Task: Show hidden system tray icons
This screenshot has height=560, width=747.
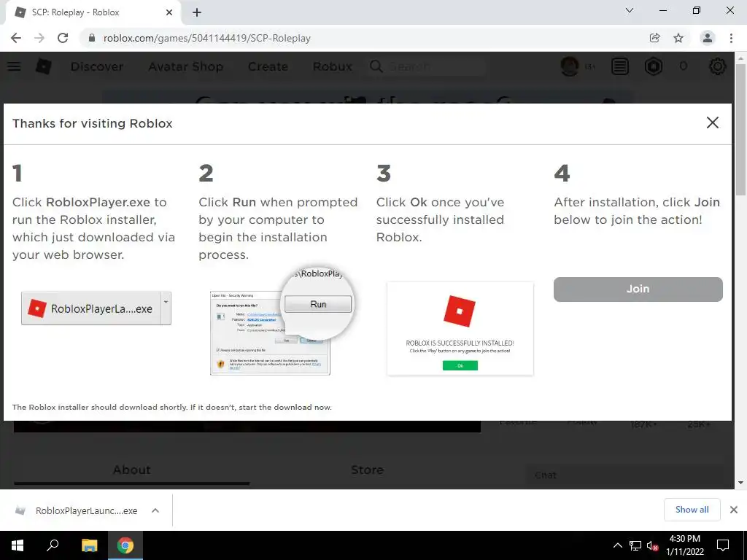Action: point(617,545)
